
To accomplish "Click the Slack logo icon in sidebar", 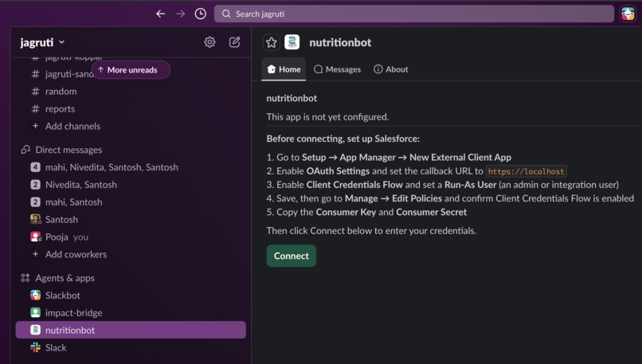I will click(36, 347).
